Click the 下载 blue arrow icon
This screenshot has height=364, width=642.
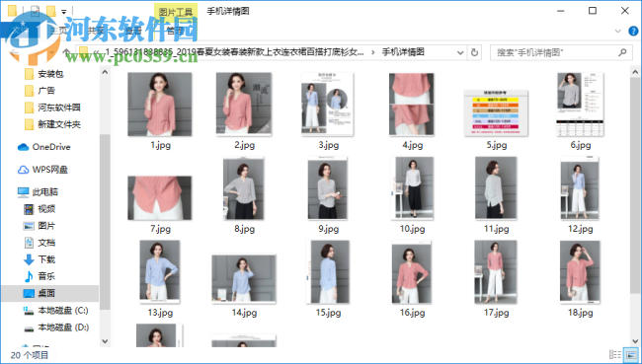tap(29, 259)
